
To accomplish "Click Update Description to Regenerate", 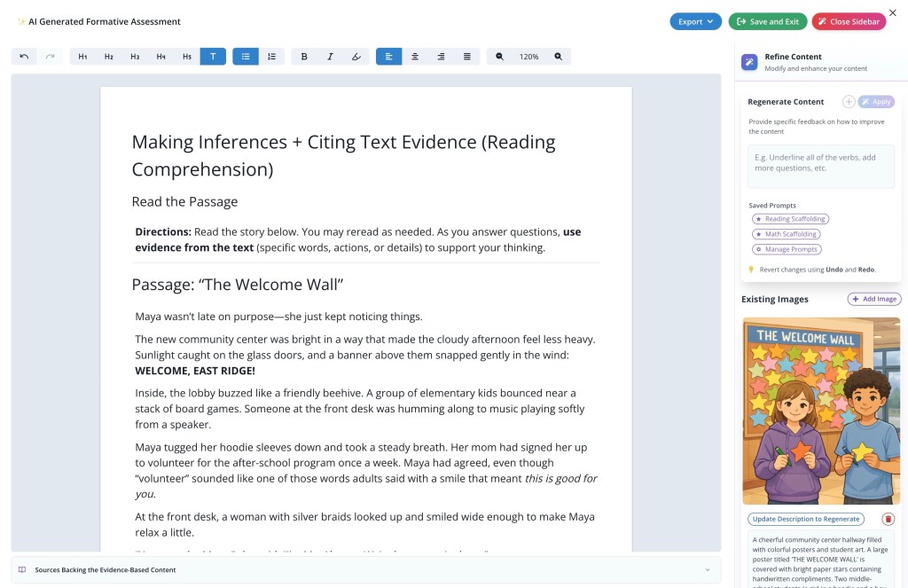I will (x=805, y=519).
